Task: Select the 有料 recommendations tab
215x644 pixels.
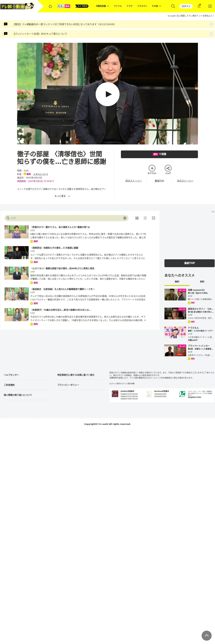Action: pos(202,282)
